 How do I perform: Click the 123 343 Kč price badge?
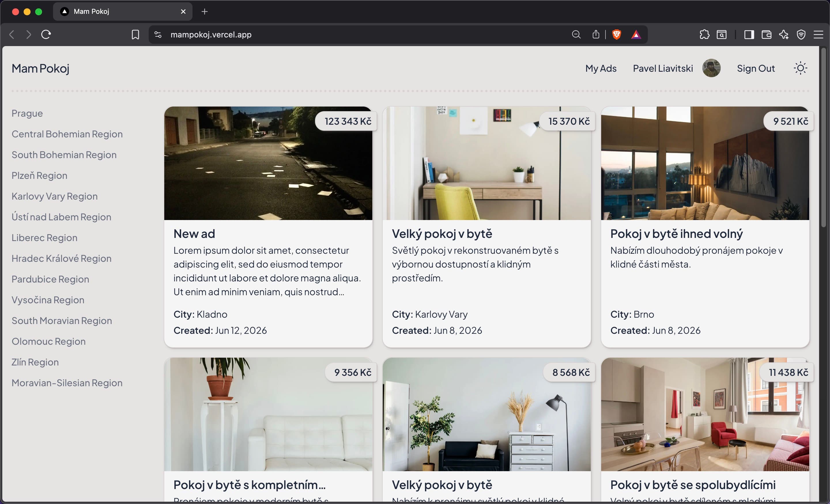[346, 121]
